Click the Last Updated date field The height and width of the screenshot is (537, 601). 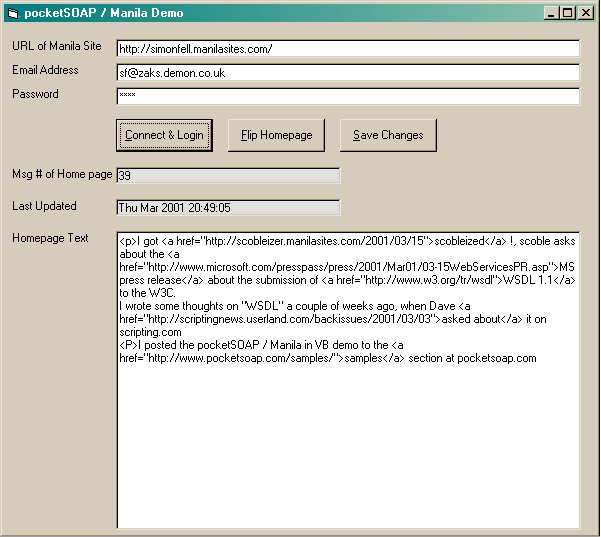click(x=228, y=207)
